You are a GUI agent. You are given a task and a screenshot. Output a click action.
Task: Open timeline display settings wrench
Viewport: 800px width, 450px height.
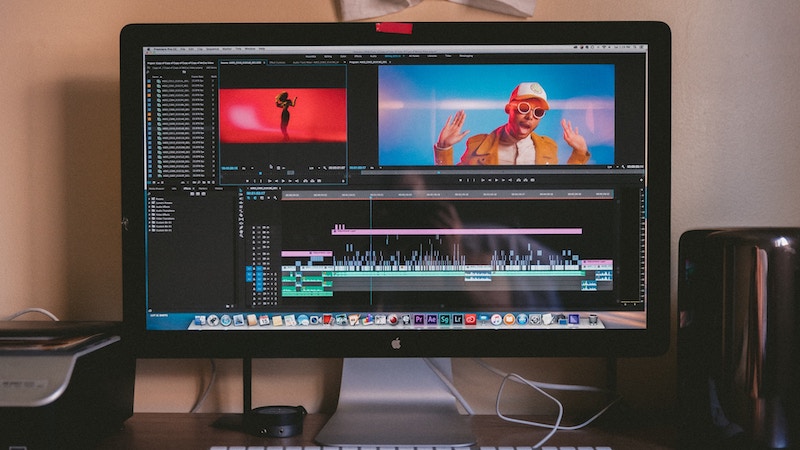[275, 198]
